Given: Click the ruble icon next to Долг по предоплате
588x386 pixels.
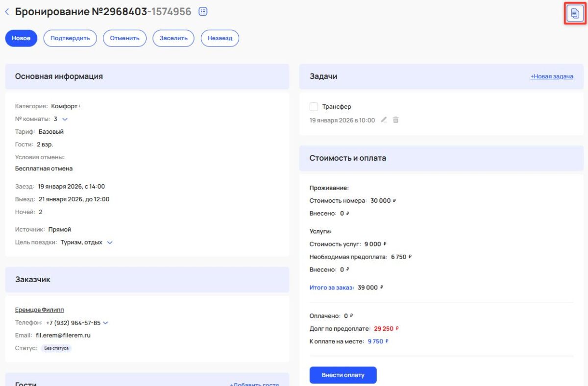Looking at the screenshot, I should click(397, 328).
